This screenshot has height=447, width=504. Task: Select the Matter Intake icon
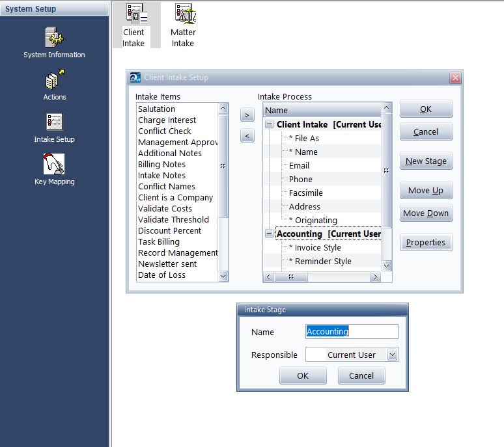[183, 25]
